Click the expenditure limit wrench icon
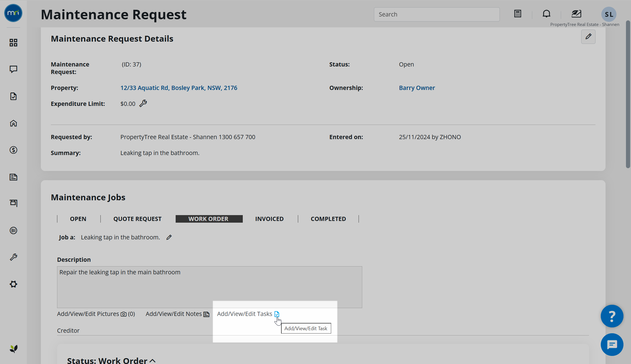This screenshot has width=631, height=364. pos(143,103)
